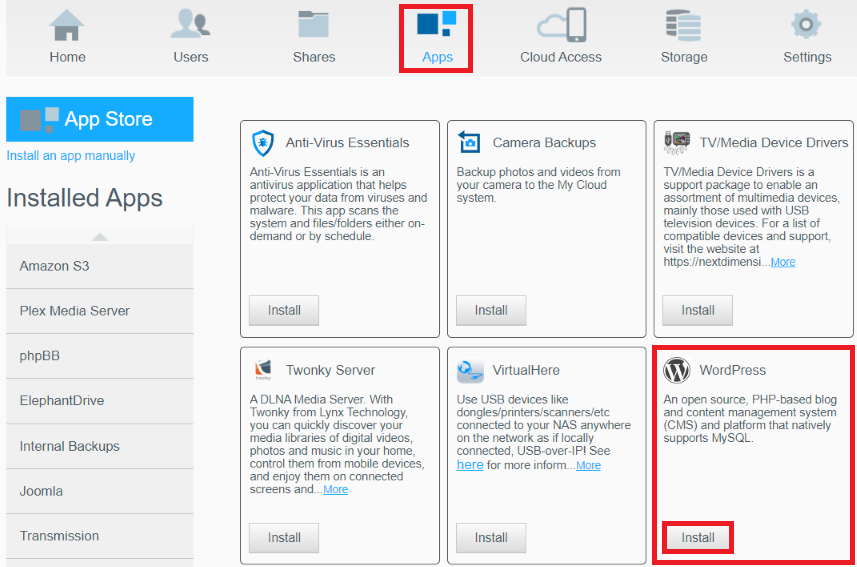Select Plex Media Server in installed apps
The image size is (857, 567).
click(75, 311)
